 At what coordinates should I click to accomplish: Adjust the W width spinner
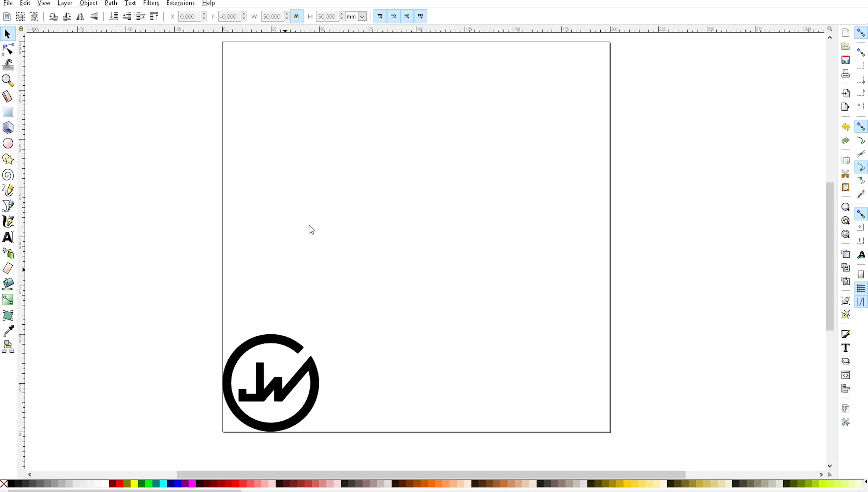pyautogui.click(x=287, y=16)
